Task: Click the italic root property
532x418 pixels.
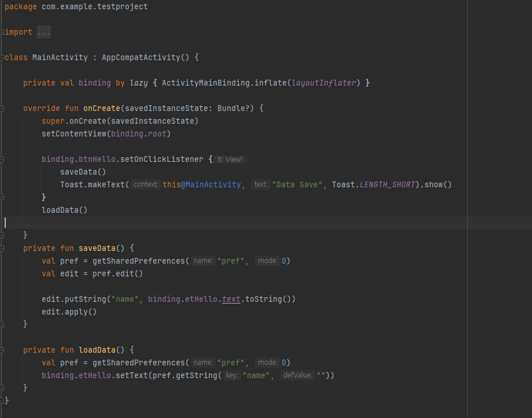Action: (157, 134)
